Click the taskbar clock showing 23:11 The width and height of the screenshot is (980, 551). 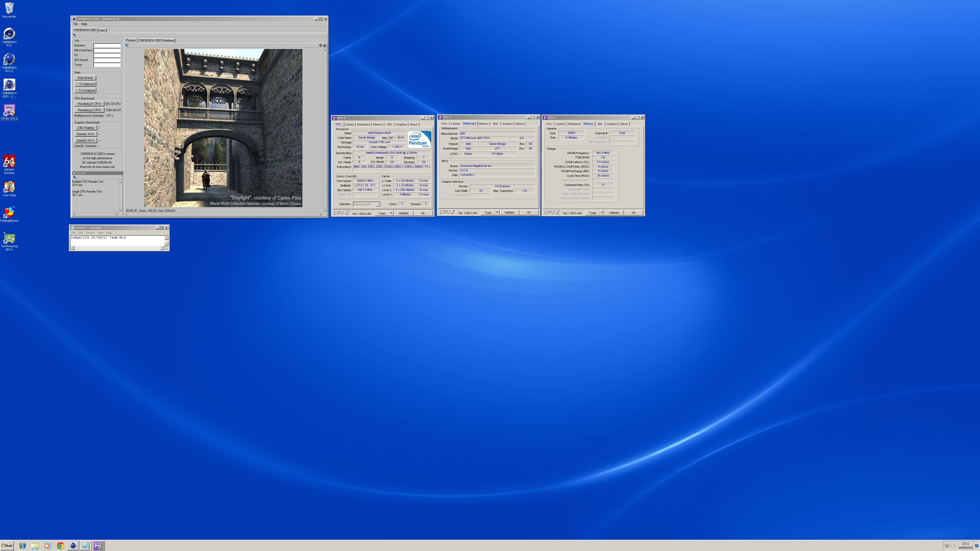(x=965, y=546)
